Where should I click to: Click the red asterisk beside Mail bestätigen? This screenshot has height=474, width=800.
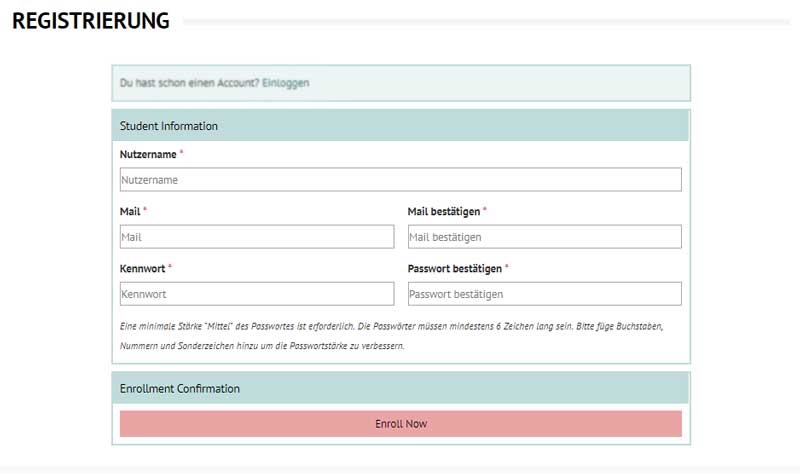[x=485, y=209]
